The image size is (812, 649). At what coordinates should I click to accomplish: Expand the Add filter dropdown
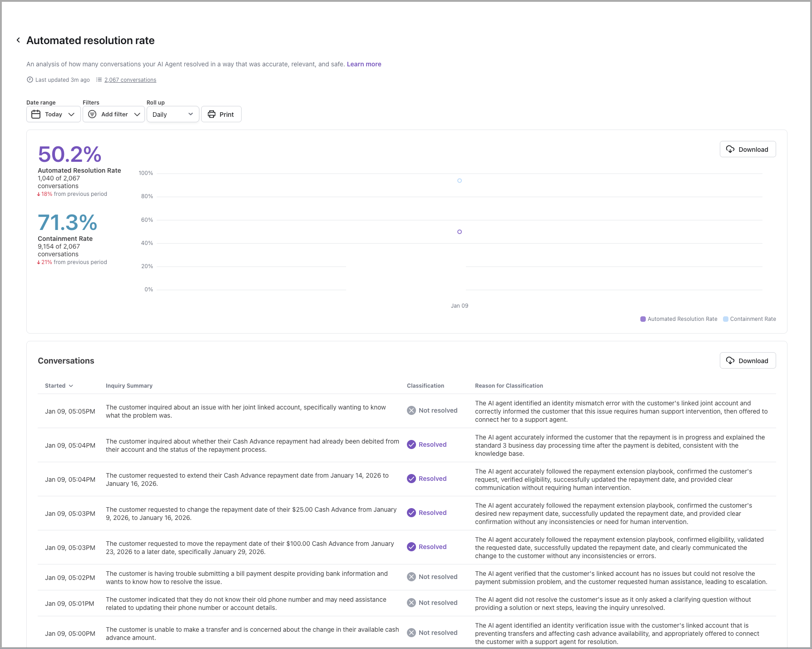114,115
